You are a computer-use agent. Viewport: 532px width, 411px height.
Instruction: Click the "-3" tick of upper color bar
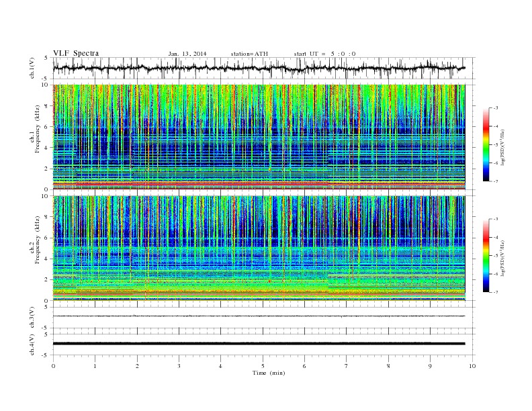click(495, 108)
